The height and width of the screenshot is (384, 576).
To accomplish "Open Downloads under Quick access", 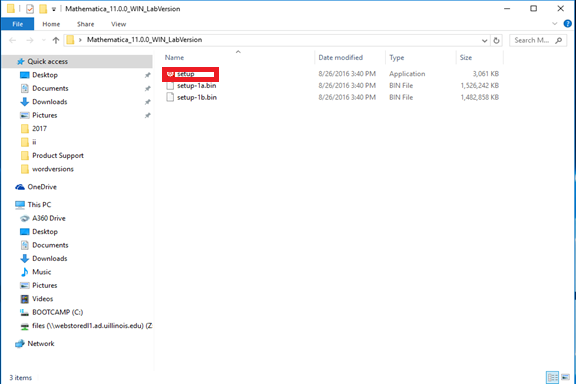I will click(50, 102).
